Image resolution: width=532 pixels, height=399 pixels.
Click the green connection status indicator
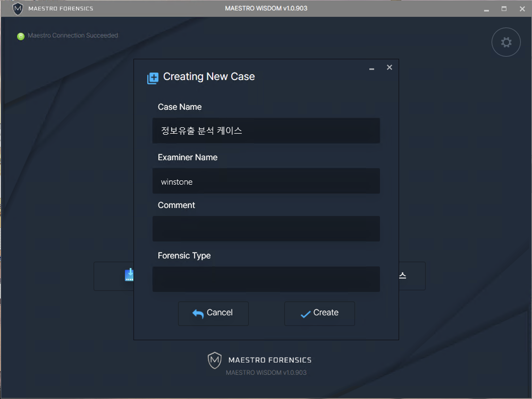click(21, 36)
